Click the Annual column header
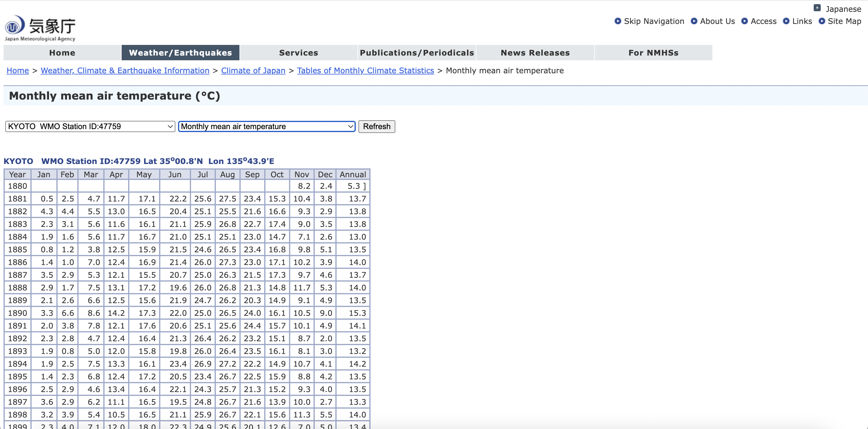Screen dimensions: 868x429 click(353, 174)
